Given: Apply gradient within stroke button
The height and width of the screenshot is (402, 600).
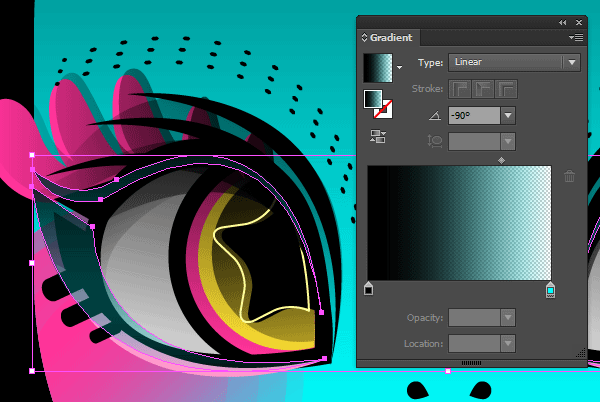Looking at the screenshot, I should (463, 90).
